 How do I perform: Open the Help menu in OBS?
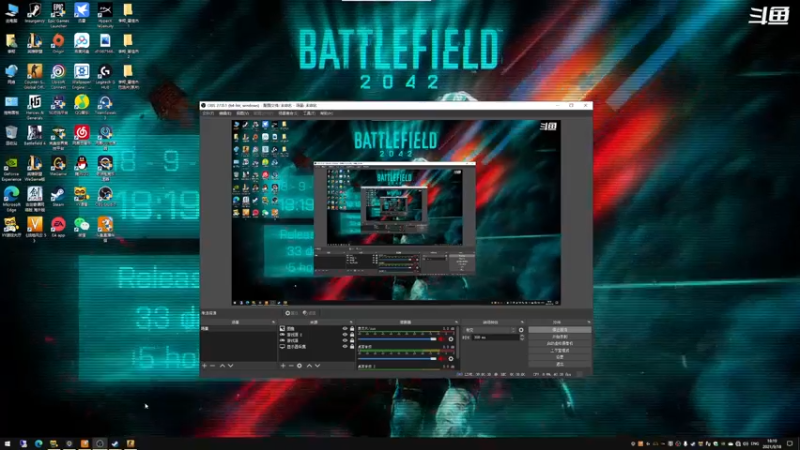(326, 113)
